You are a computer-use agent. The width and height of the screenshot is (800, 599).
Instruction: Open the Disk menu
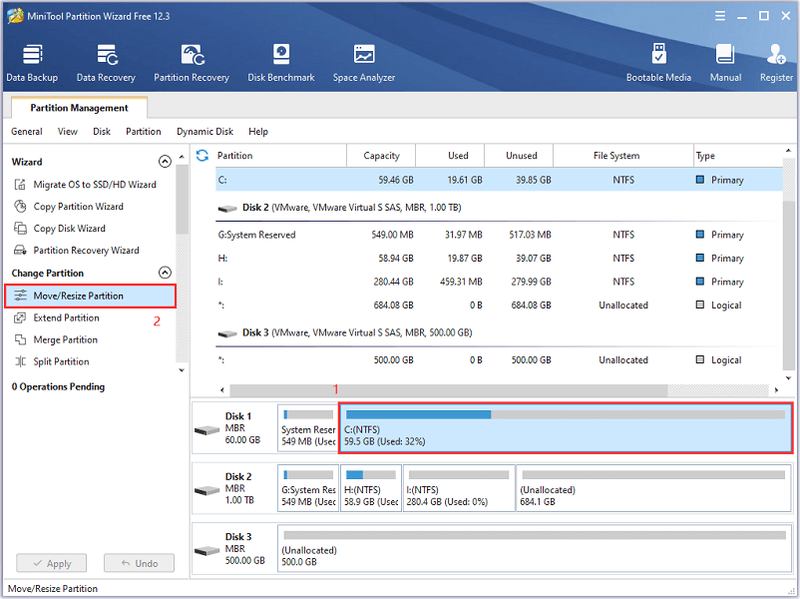click(x=102, y=132)
